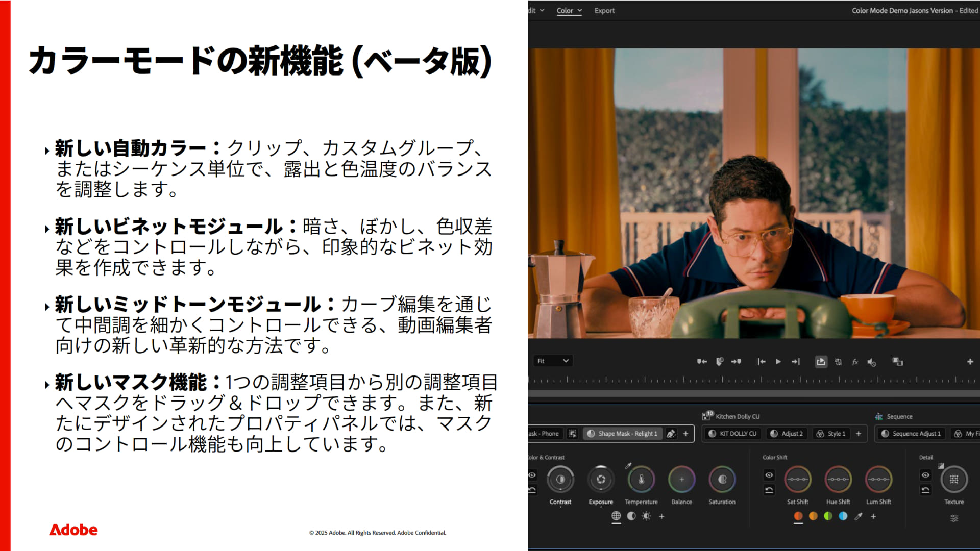This screenshot has width=980, height=551.
Task: Reset the Detail module
Action: coord(925,490)
